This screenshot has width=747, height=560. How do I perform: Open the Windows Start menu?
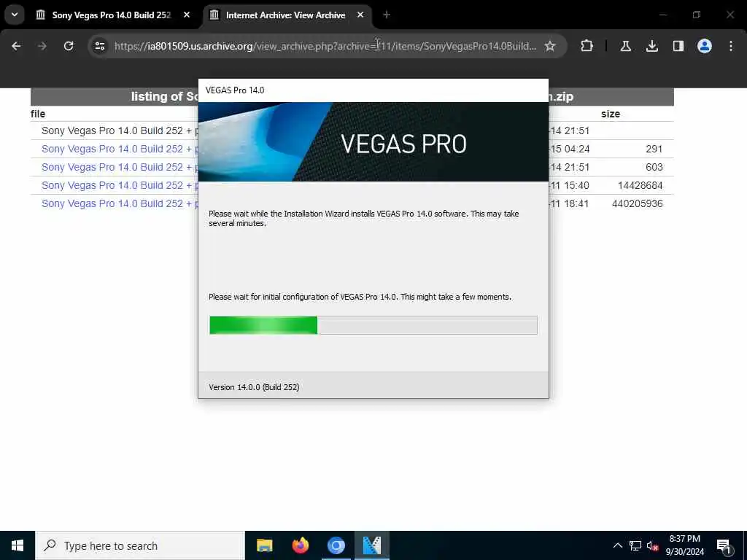click(x=18, y=545)
